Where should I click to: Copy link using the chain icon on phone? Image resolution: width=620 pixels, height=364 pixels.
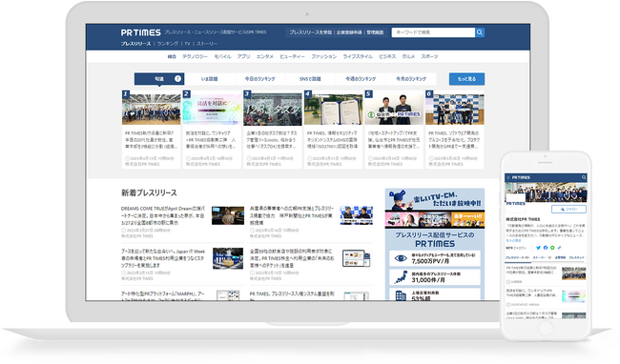559,248
